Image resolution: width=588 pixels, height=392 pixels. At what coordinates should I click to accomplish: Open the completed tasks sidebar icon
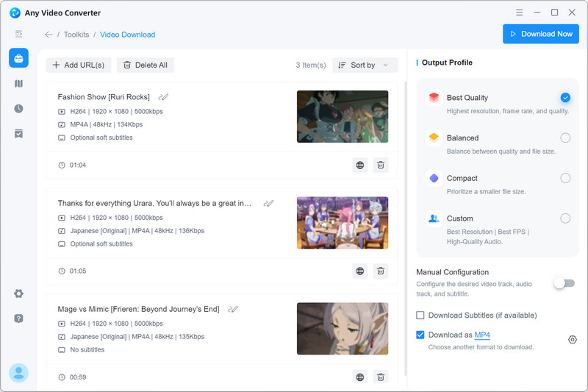[18, 133]
